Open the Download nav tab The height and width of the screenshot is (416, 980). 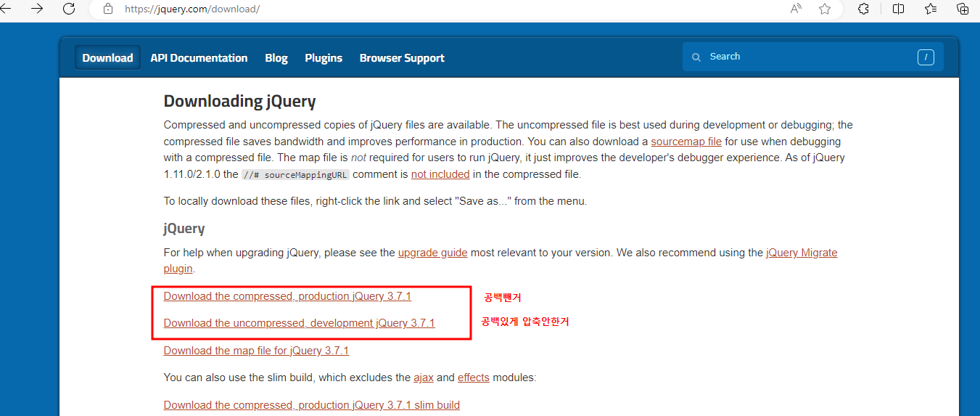pyautogui.click(x=107, y=58)
